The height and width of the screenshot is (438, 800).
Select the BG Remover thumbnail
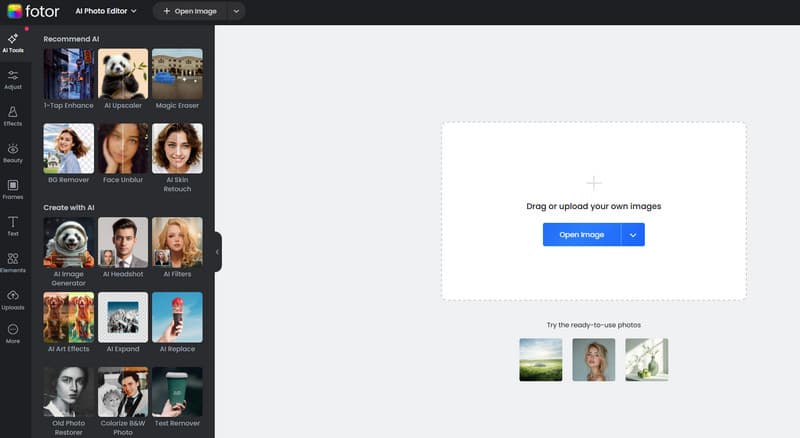pos(69,148)
